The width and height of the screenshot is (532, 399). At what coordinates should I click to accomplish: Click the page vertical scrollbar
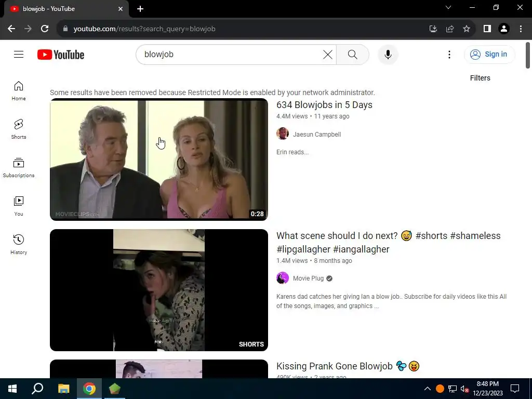[528, 56]
